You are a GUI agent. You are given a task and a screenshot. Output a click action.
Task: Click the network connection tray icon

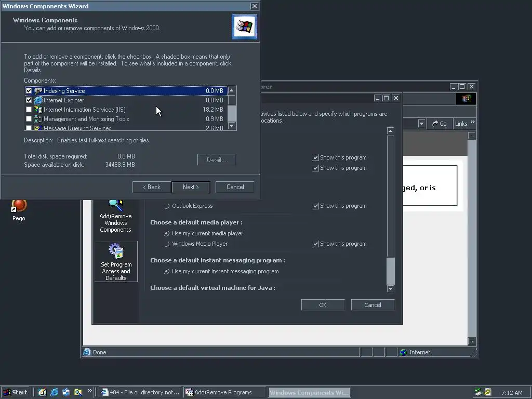[x=478, y=392]
